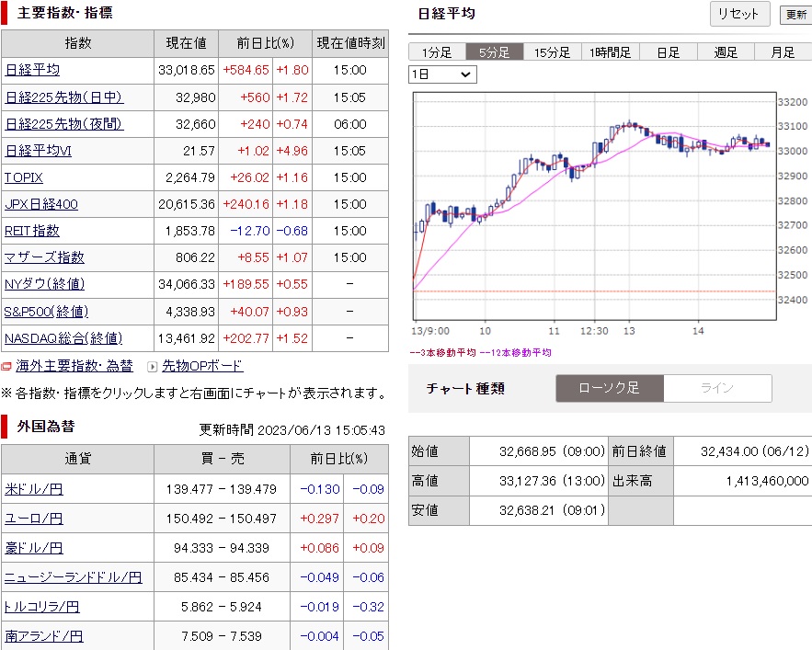Select the 5分足 chart tab
Viewport: 812px width, 650px height.
pyautogui.click(x=495, y=52)
